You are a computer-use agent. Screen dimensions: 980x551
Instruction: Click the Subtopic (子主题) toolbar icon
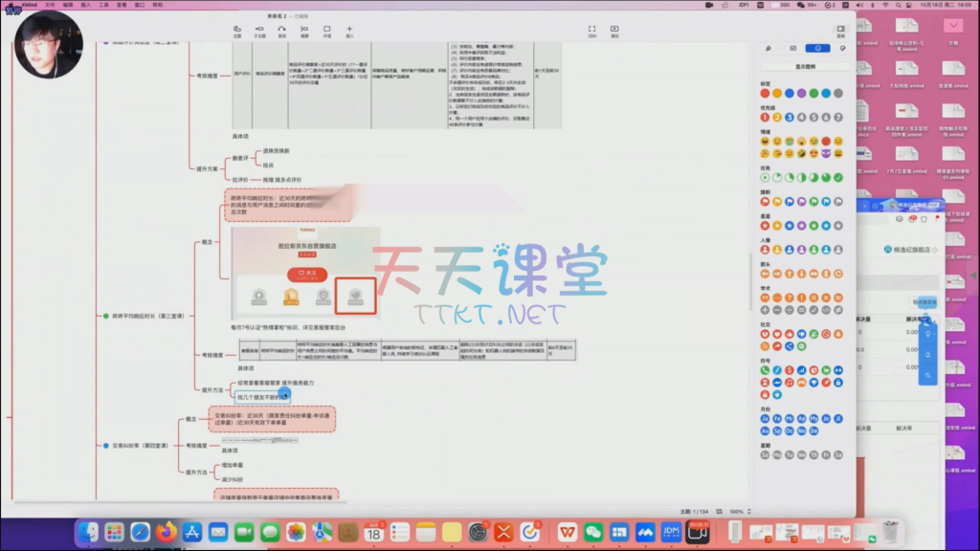259,30
